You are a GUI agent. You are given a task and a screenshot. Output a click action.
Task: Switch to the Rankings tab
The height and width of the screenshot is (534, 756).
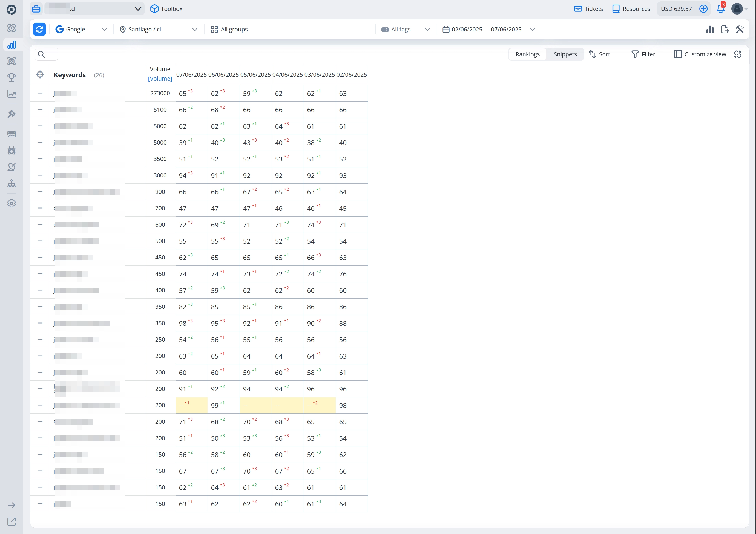click(527, 54)
